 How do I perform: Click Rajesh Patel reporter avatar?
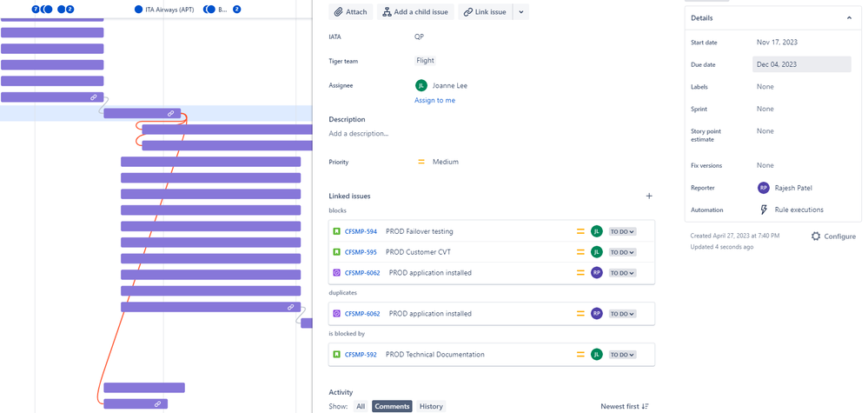(764, 188)
